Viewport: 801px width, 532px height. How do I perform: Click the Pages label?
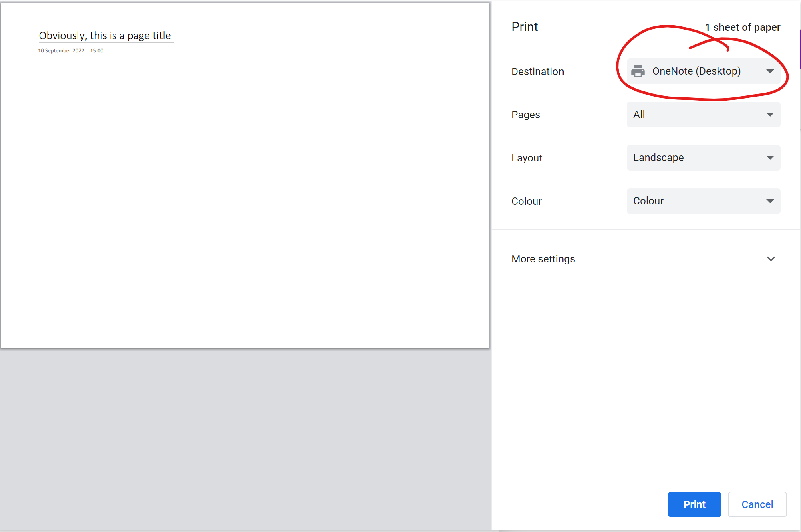click(525, 115)
